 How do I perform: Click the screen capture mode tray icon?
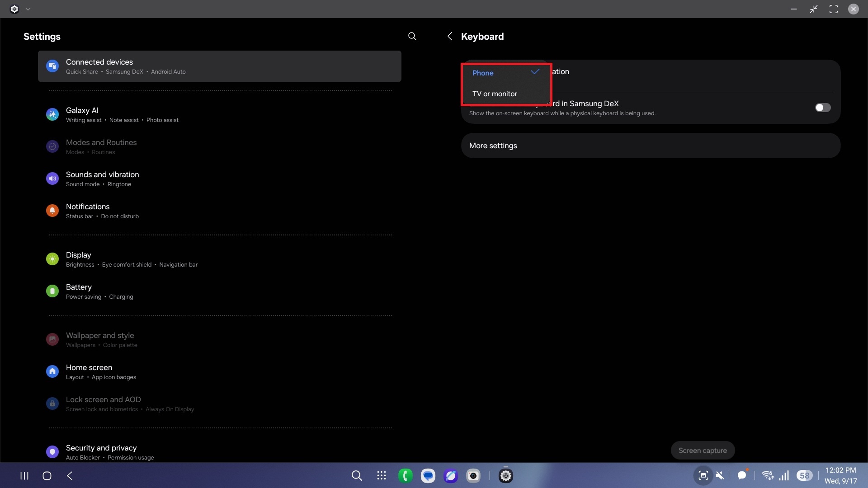(703, 475)
